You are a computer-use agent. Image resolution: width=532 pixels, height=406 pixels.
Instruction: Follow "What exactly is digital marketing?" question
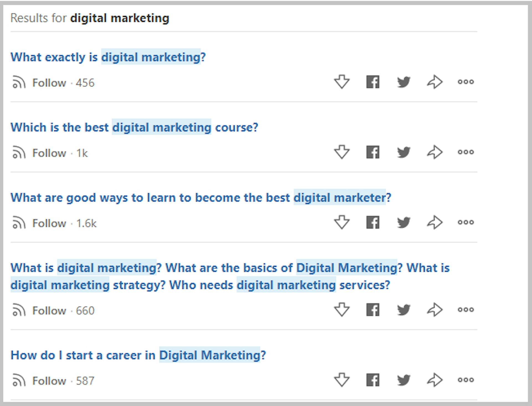49,83
